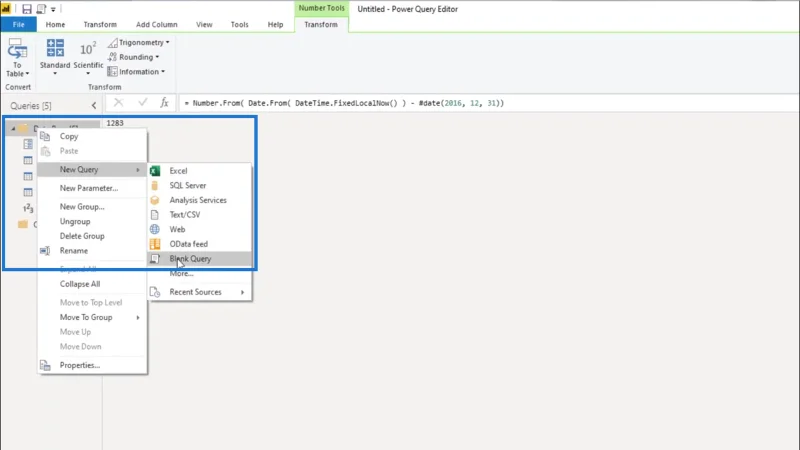Click the Excel icon in submenu
800x450 pixels.
(155, 171)
